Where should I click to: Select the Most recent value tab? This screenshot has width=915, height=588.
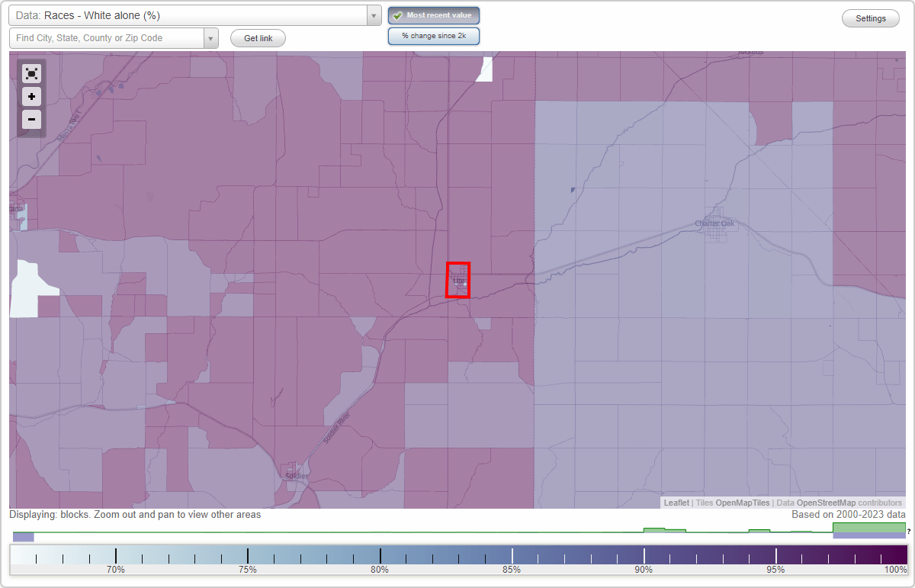point(433,14)
